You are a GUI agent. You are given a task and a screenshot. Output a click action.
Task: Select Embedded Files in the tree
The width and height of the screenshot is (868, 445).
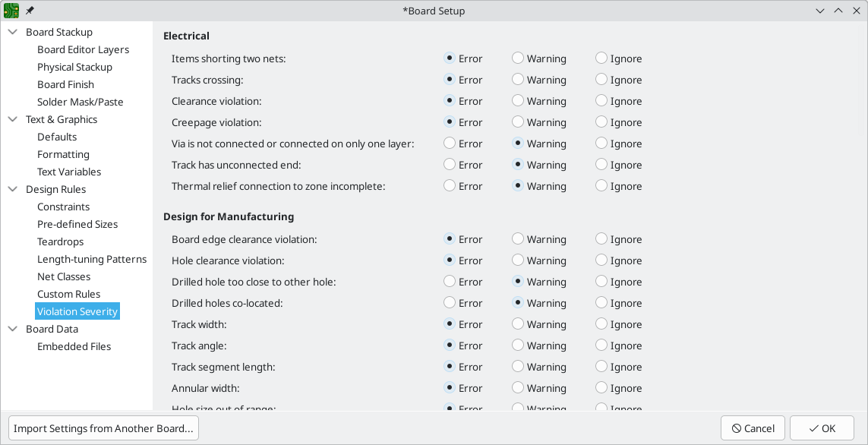74,346
